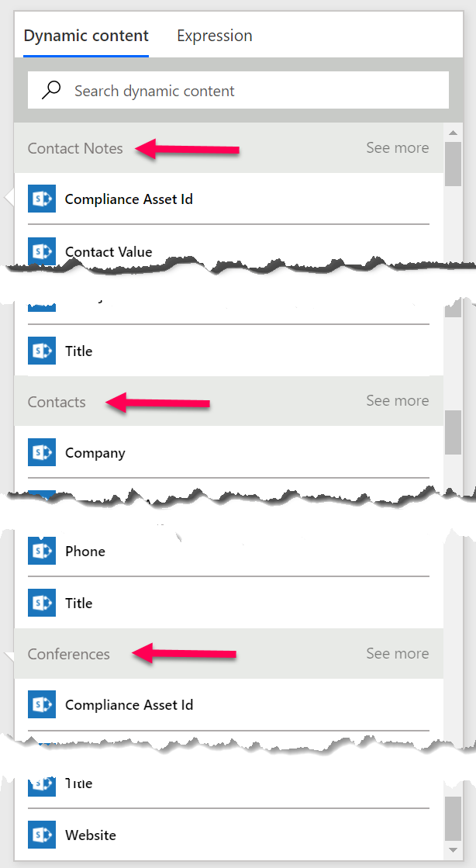Click SharePoint icon beside Company
Viewport: 476px width, 868px height.
click(x=42, y=452)
